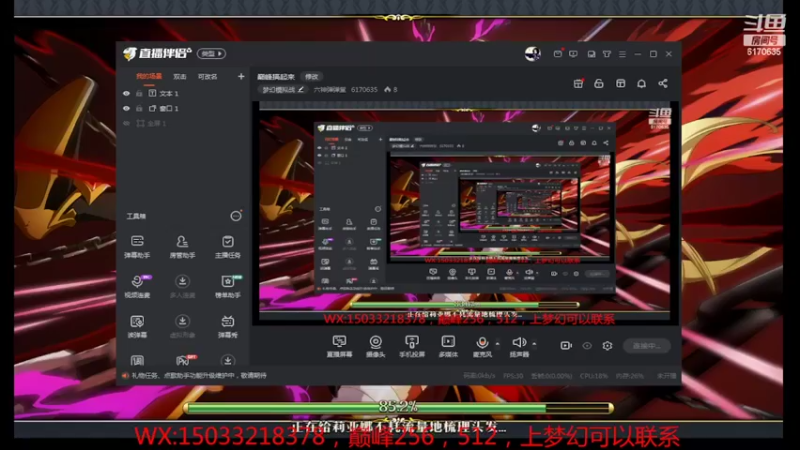Switch to the second scene tab
800x450 pixels.
pos(180,77)
